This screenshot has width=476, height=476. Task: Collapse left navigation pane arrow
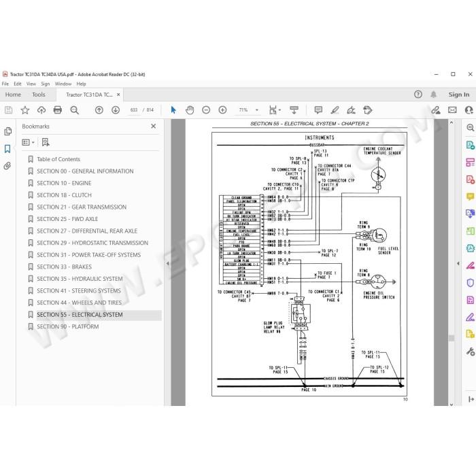167,264
